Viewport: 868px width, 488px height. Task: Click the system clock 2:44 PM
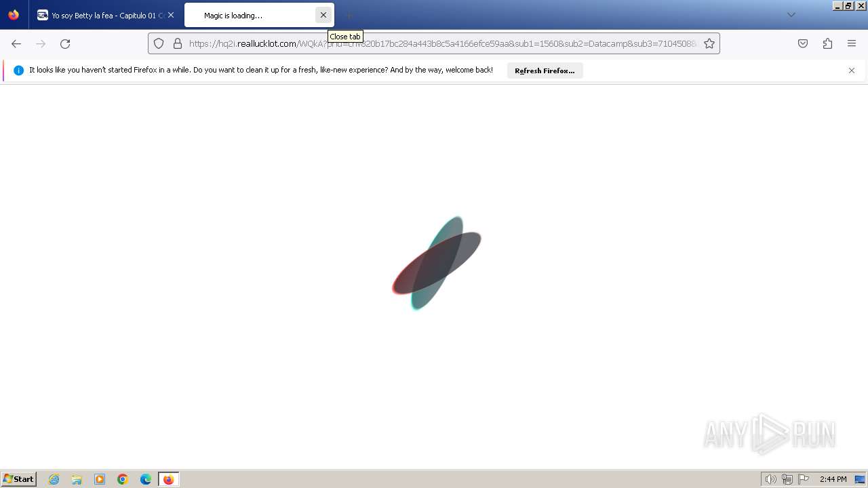tap(833, 479)
